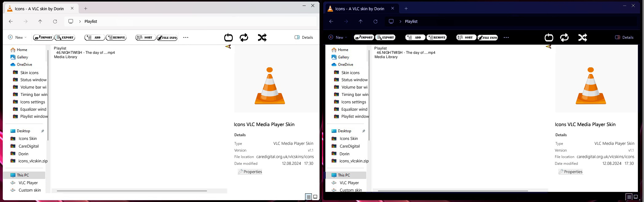644x202 pixels.
Task: Click the single-arrow loop icon in dark window
Action: pyautogui.click(x=549, y=38)
